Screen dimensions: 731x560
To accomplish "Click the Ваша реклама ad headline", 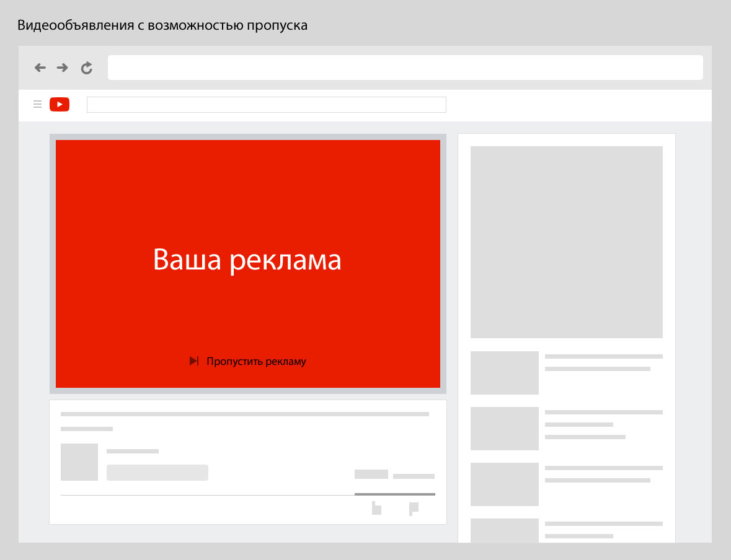I will pyautogui.click(x=247, y=260).
